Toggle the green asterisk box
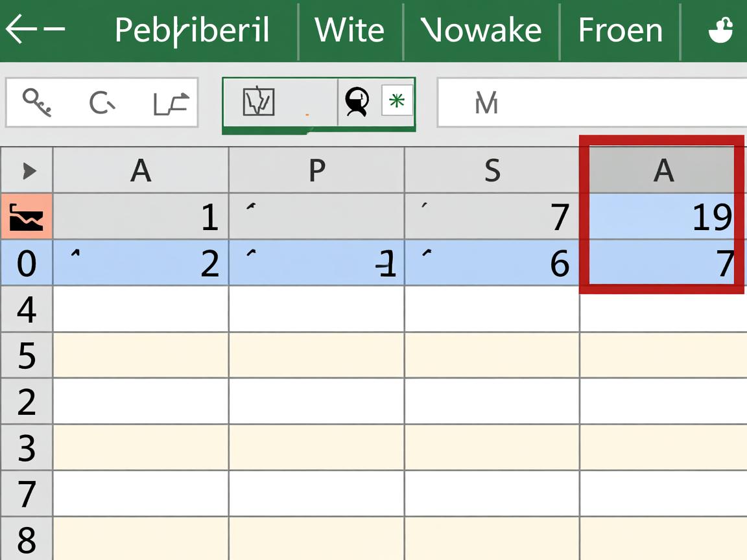The height and width of the screenshot is (560, 747). (x=396, y=102)
